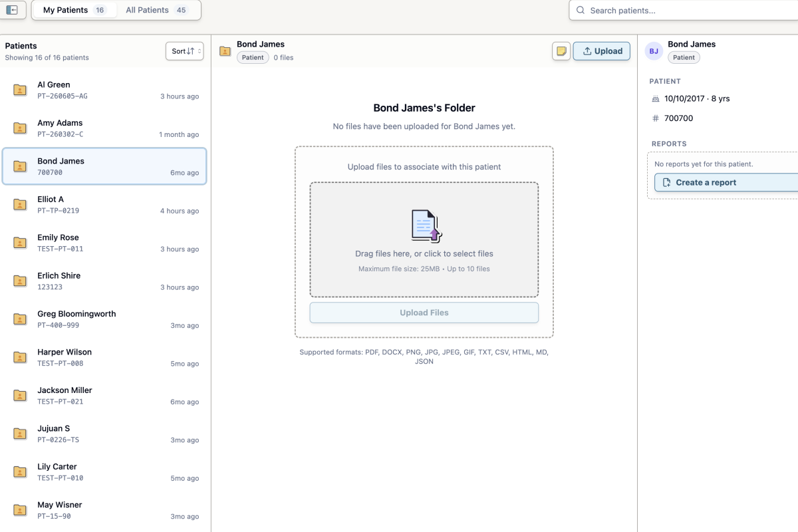The height and width of the screenshot is (532, 798).
Task: Click Create a report button
Action: tap(726, 182)
